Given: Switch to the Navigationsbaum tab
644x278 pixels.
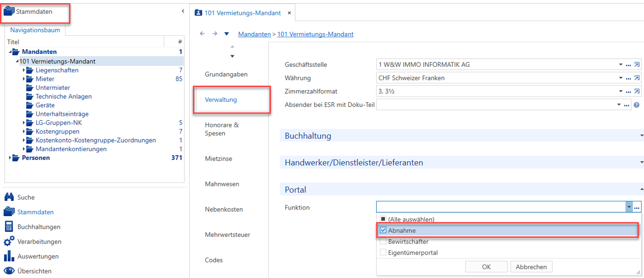Looking at the screenshot, I should (35, 30).
